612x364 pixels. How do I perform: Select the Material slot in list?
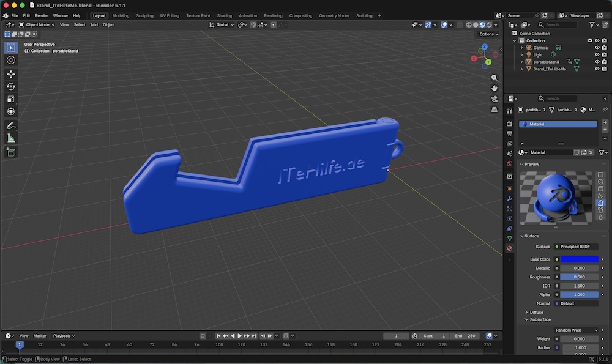[x=558, y=124]
